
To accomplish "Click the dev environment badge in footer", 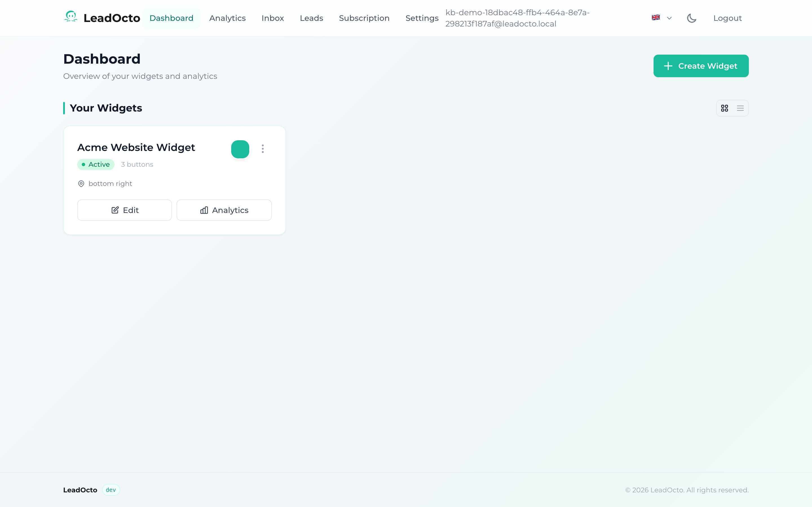I will pyautogui.click(x=111, y=490).
